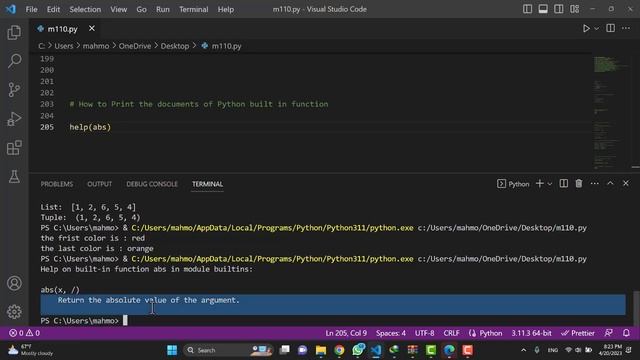Change line endings via CRLF item
Image resolution: width=640 pixels, height=360 pixels.
point(451,333)
